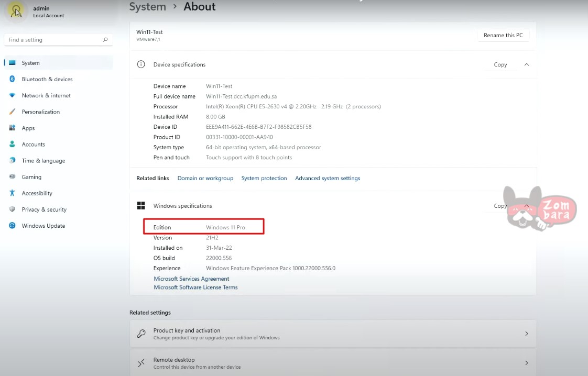588x376 pixels.
Task: Click the OS build value 22000.556
Action: pos(219,258)
